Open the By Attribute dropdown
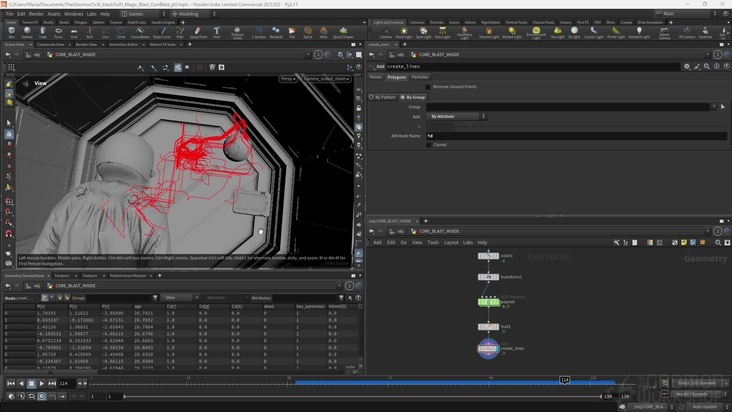732x412 pixels. point(457,116)
